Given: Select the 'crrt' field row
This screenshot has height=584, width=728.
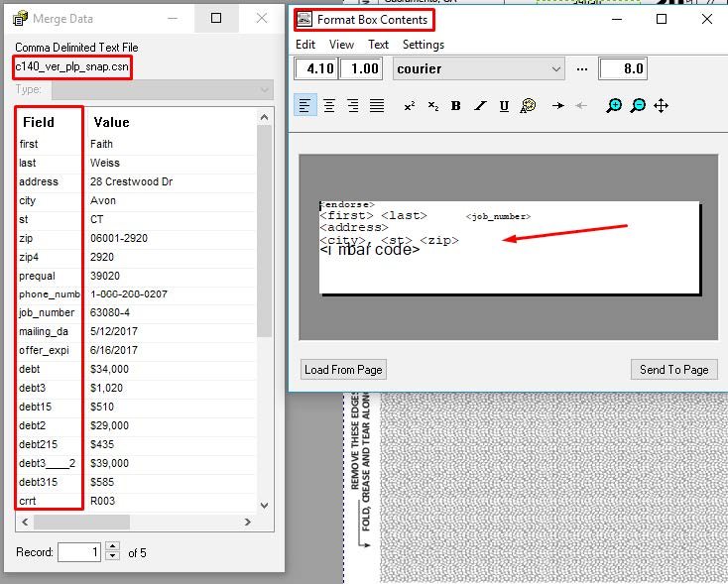Looking at the screenshot, I should 137,501.
